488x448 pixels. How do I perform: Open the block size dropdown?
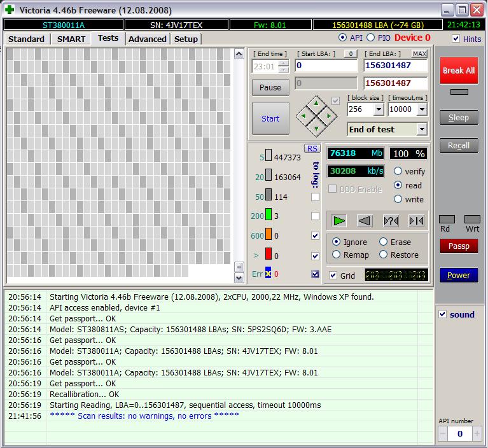click(379, 109)
